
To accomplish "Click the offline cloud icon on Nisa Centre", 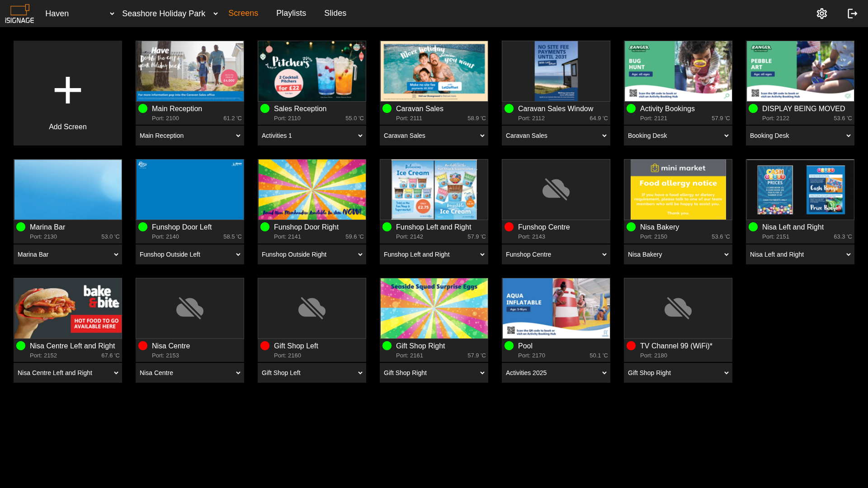I will pyautogui.click(x=189, y=308).
